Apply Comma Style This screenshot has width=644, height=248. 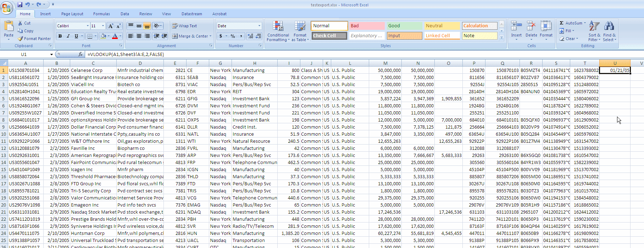(241, 36)
